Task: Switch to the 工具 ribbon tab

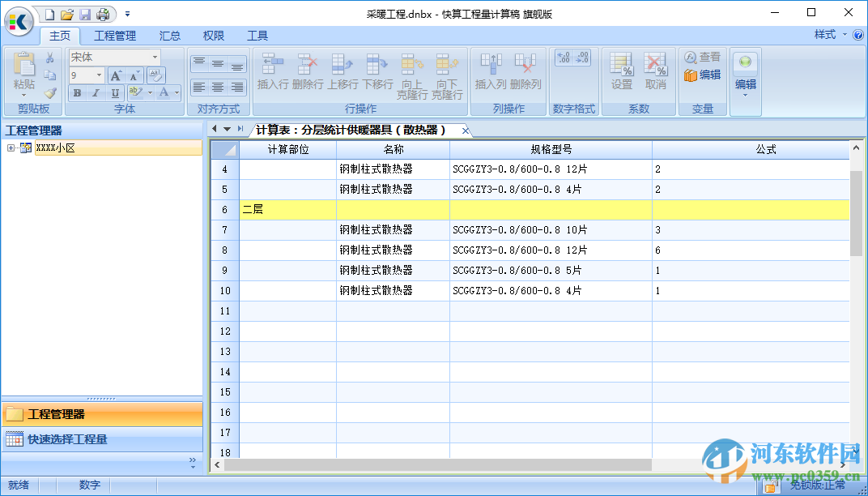Action: point(257,36)
